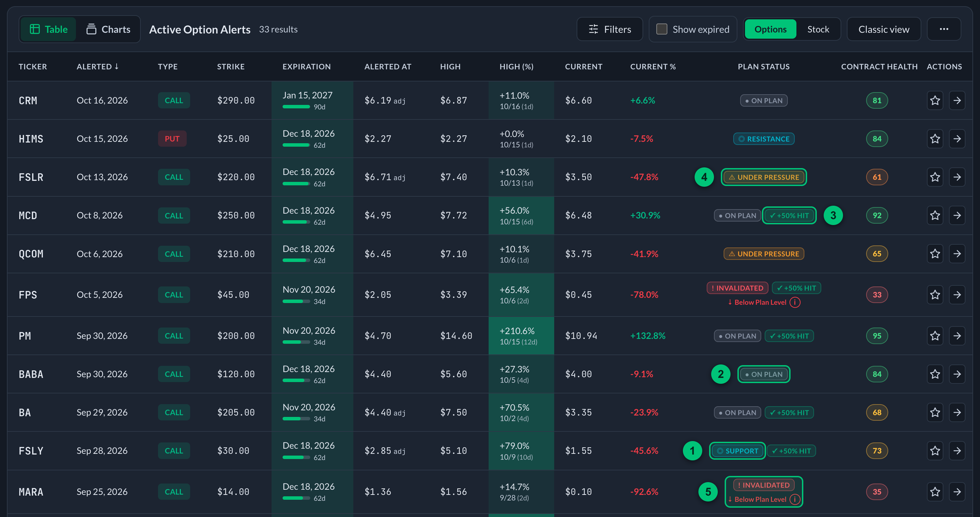Sort by Type column header
The width and height of the screenshot is (980, 517).
pos(167,66)
